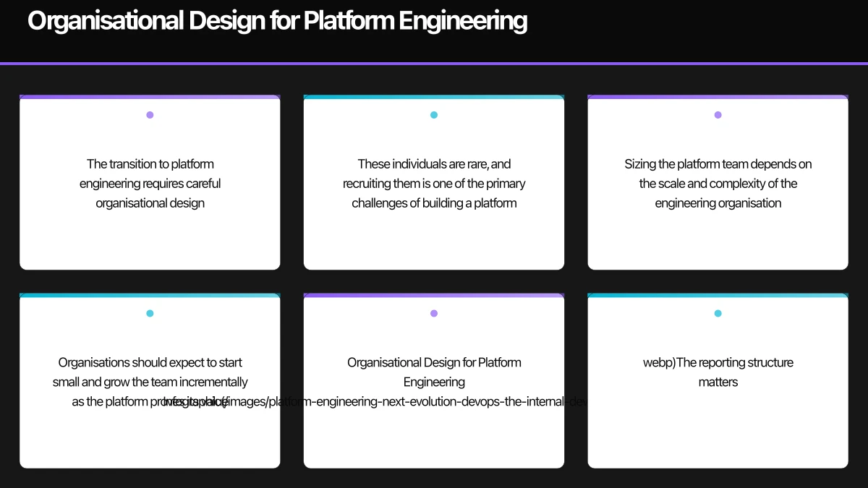Click the purple dot on the team sizing card
868x488 pixels.
point(718,114)
